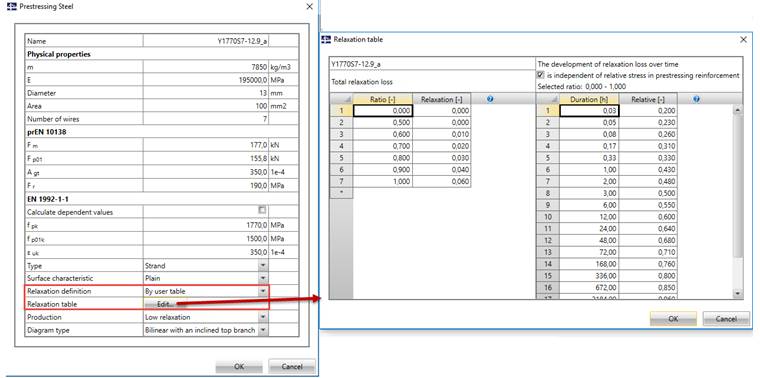Click the fpk value 1770,0
This screenshot has width=760, height=378.
[206, 225]
